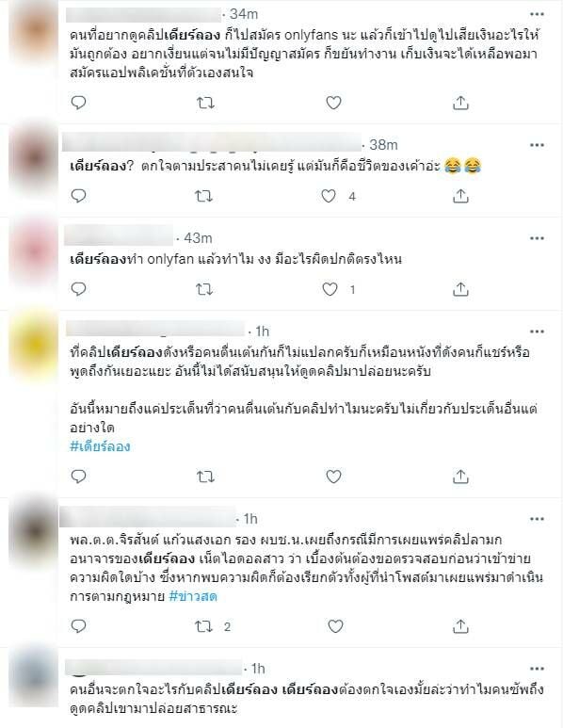Viewport: 563px width, 728px height.
Task: Reply to the 34m onlyfans tweet
Action: click(78, 102)
